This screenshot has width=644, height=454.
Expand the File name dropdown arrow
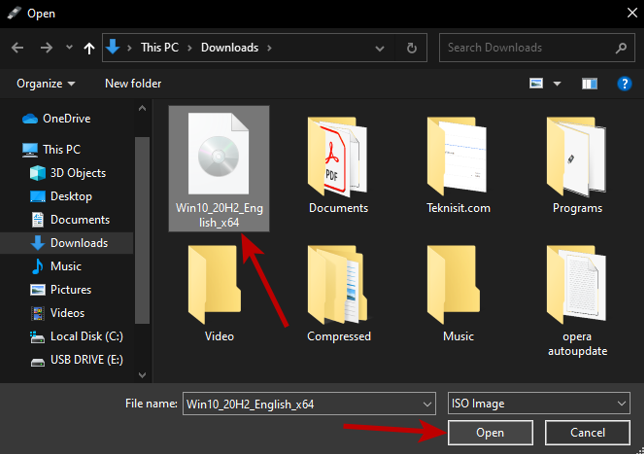[x=427, y=404]
